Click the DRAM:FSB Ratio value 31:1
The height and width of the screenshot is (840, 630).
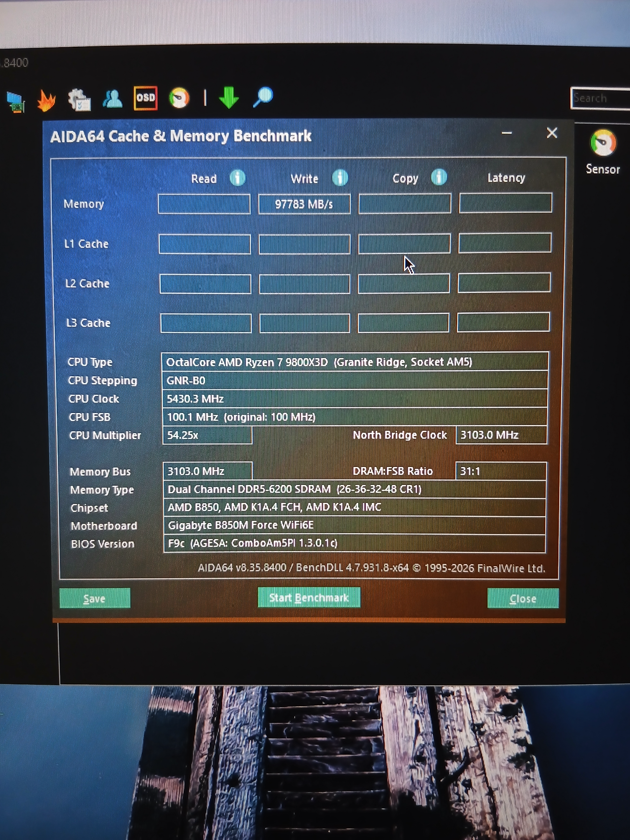click(x=501, y=471)
